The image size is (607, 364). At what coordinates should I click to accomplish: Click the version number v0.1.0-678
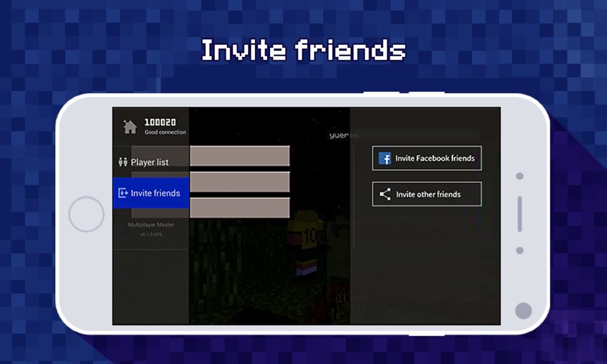(151, 234)
